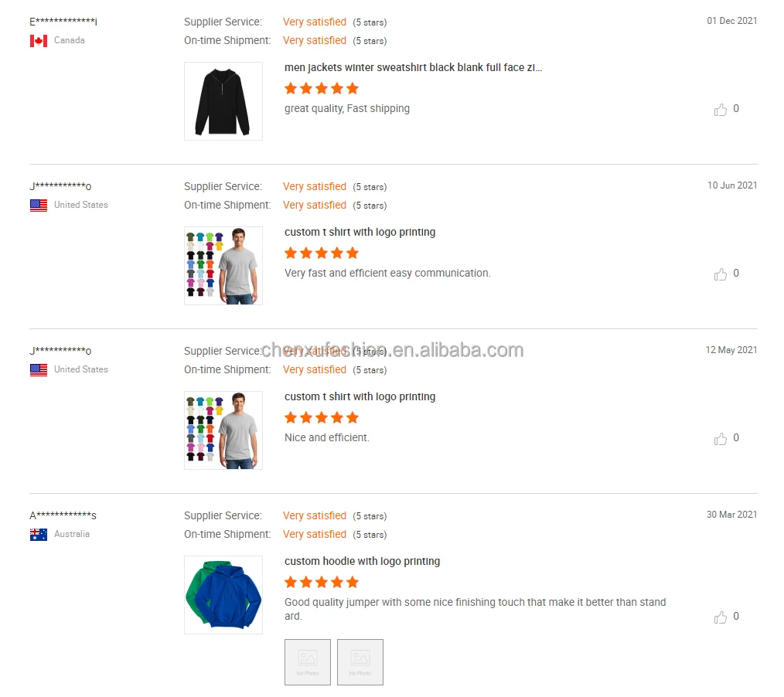784x697 pixels.
Task: Like the Australian reviewer's hoodie review
Action: tap(721, 617)
